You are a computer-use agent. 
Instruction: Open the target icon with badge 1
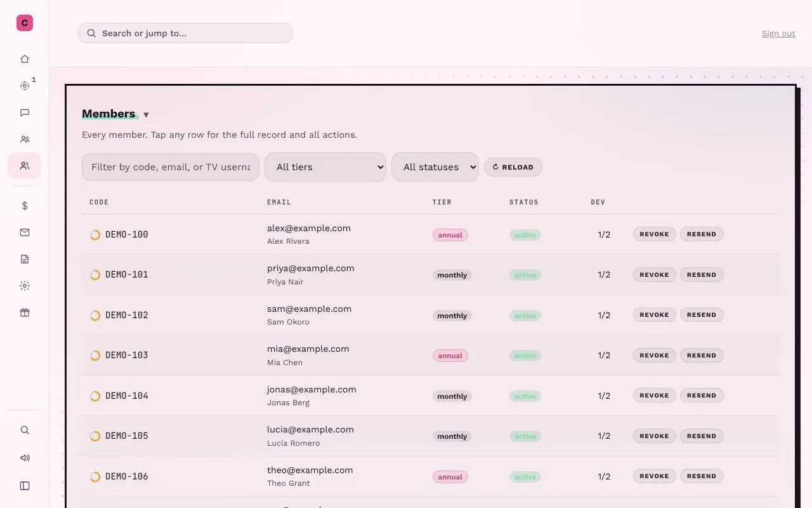(25, 86)
